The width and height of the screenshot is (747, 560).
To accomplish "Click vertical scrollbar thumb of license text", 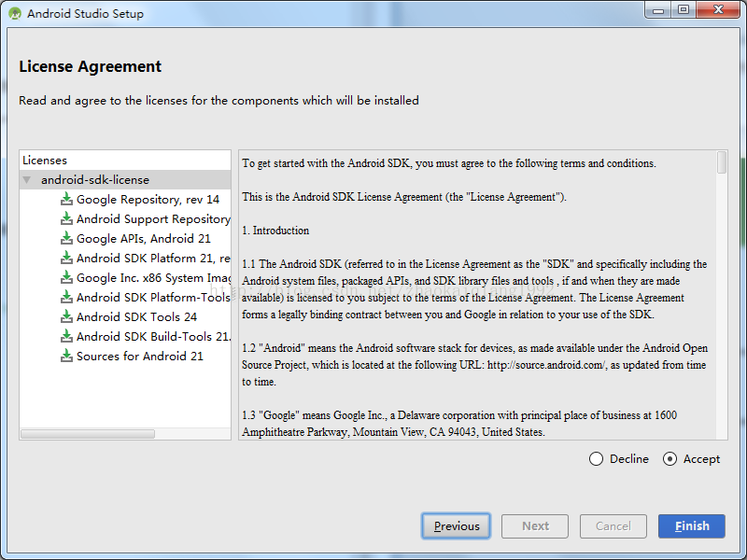I will pyautogui.click(x=722, y=162).
